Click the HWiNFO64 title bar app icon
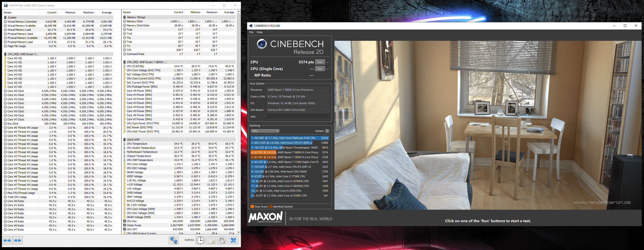 click(6, 5)
